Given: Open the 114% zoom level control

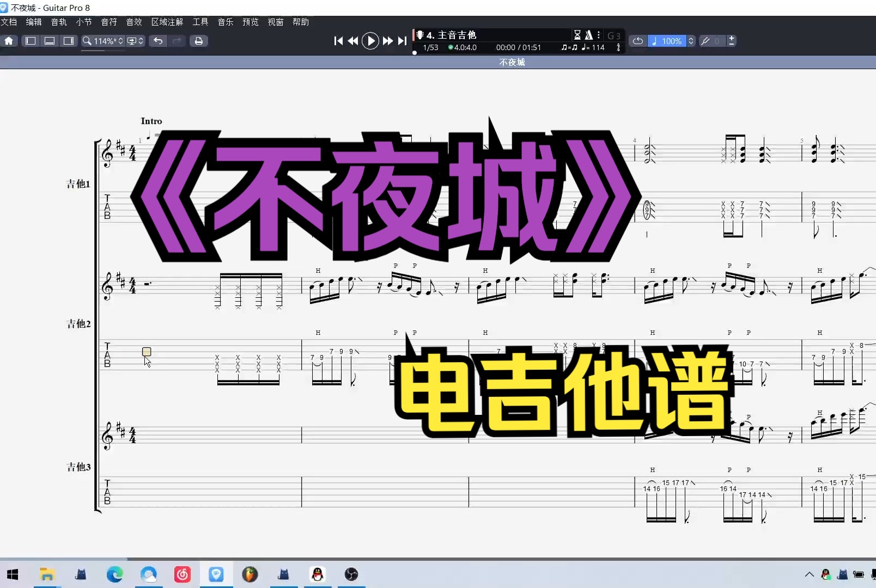Looking at the screenshot, I should tap(102, 41).
